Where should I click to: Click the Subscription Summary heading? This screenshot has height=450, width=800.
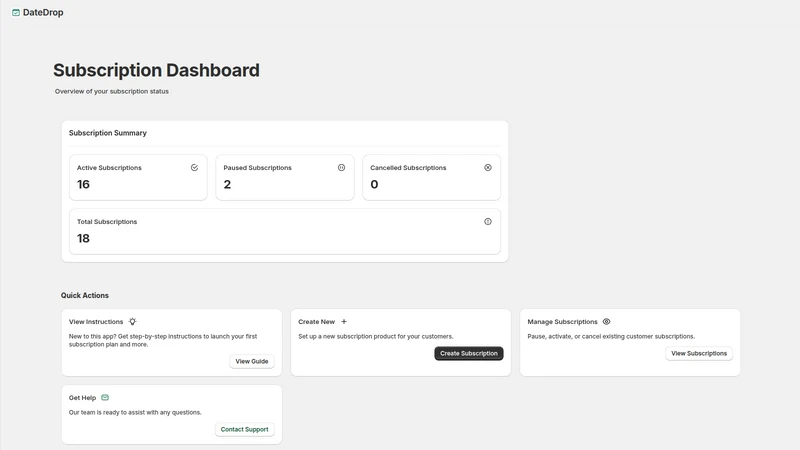(x=108, y=133)
